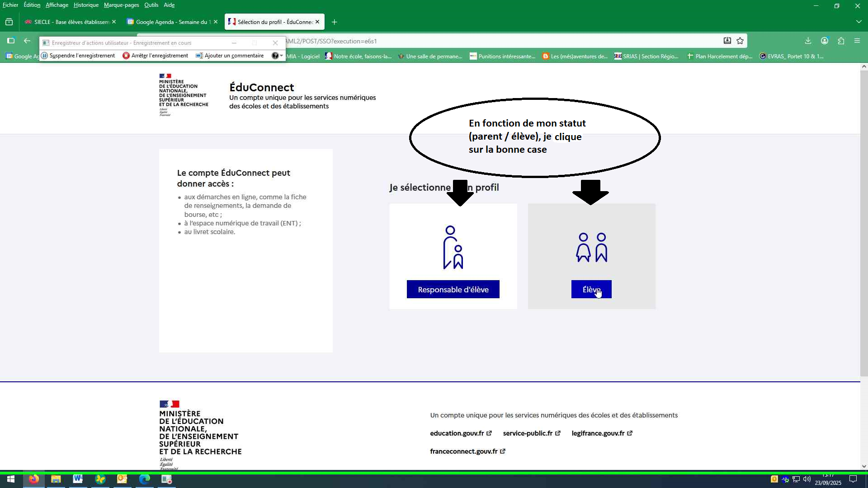Open the Historique menu
868x488 pixels.
point(86,5)
